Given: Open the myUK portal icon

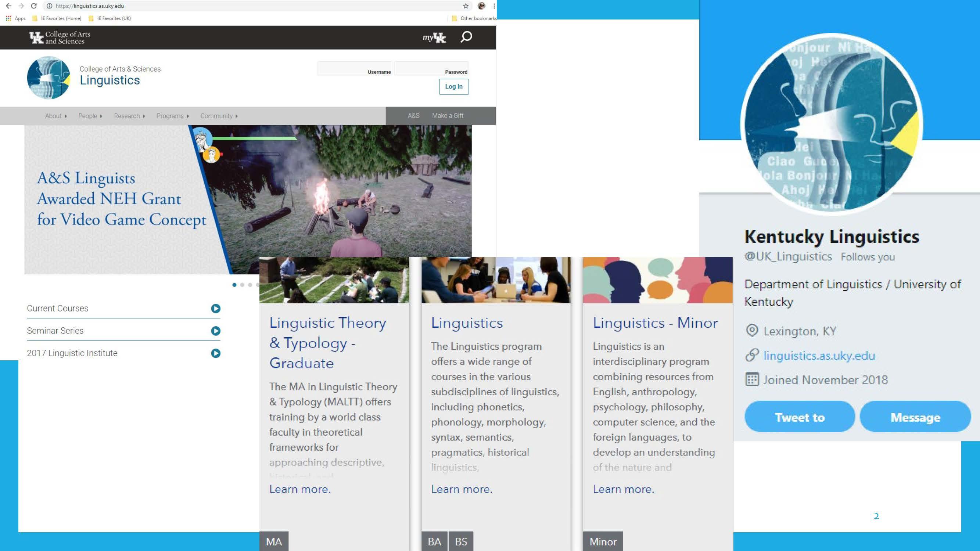Looking at the screenshot, I should coord(434,37).
